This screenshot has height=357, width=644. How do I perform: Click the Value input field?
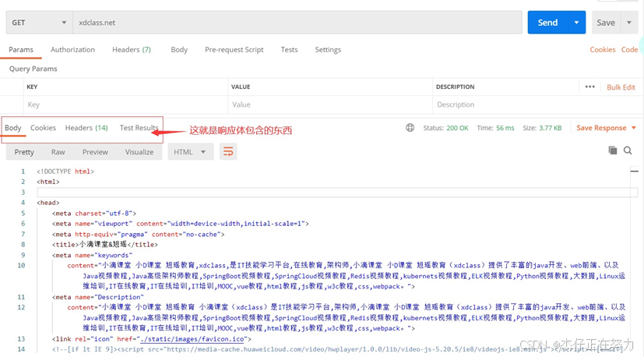pyautogui.click(x=330, y=104)
